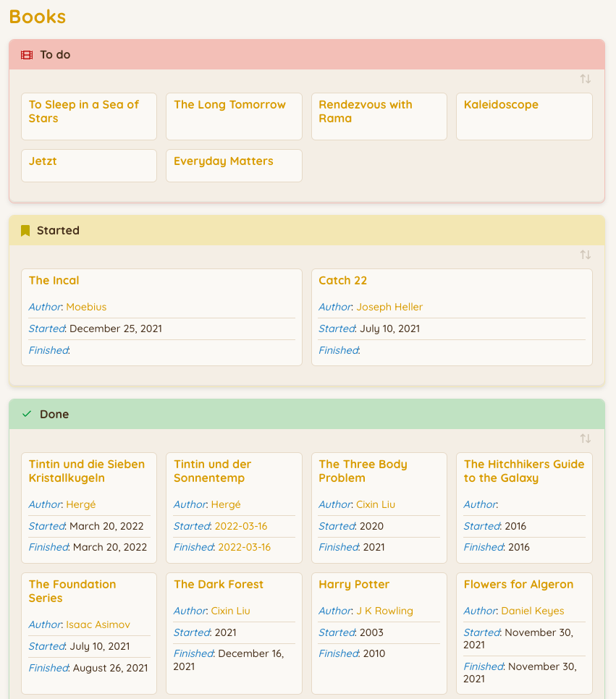This screenshot has width=616, height=699.
Task: Open The Hitchhikers Guide to the Galaxy
Action: coord(523,471)
